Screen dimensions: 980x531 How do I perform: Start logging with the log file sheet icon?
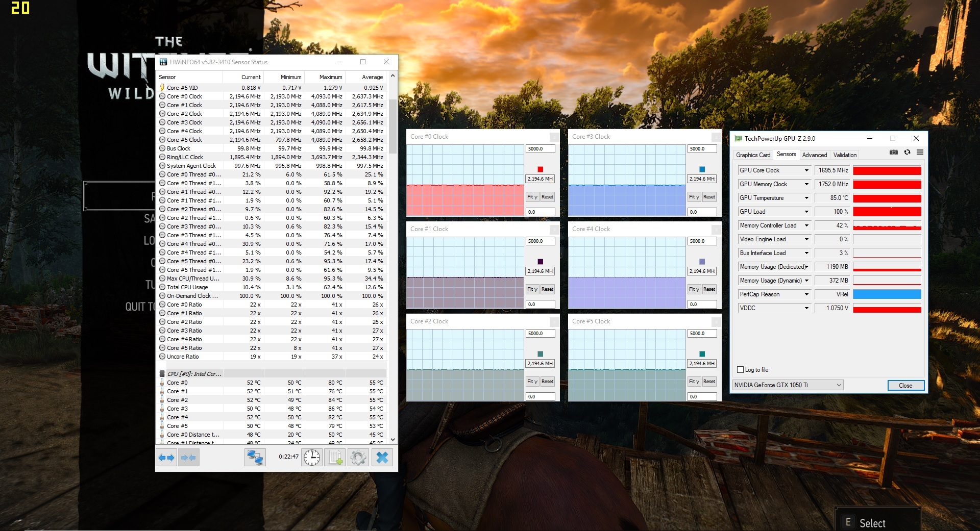tap(335, 458)
